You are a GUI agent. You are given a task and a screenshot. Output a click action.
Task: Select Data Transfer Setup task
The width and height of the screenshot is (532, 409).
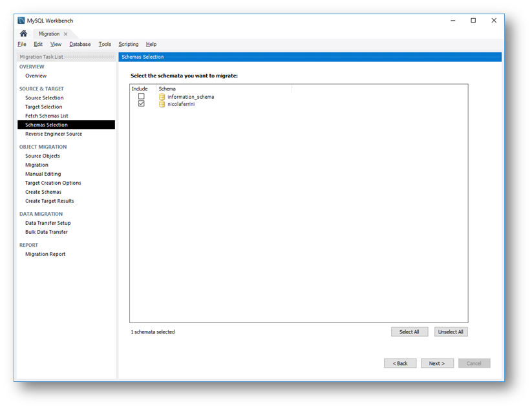48,223
